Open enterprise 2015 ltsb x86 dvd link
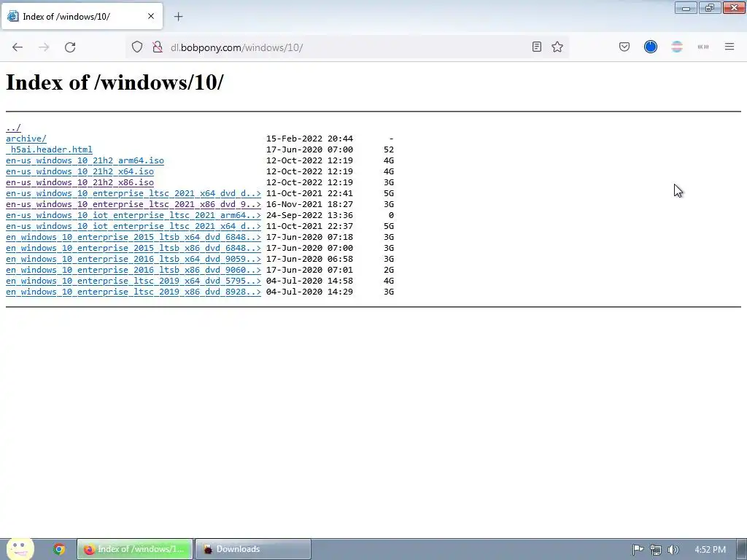This screenshot has width=747, height=560. coord(133,248)
